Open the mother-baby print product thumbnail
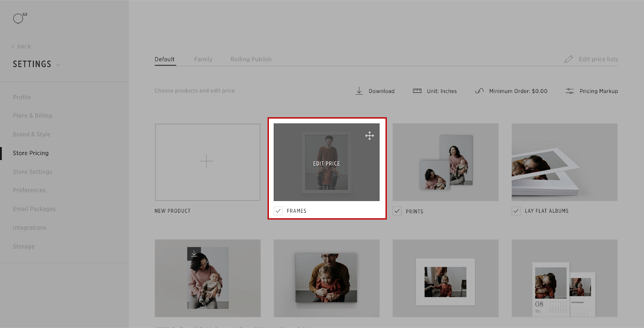644x328 pixels. click(208, 278)
